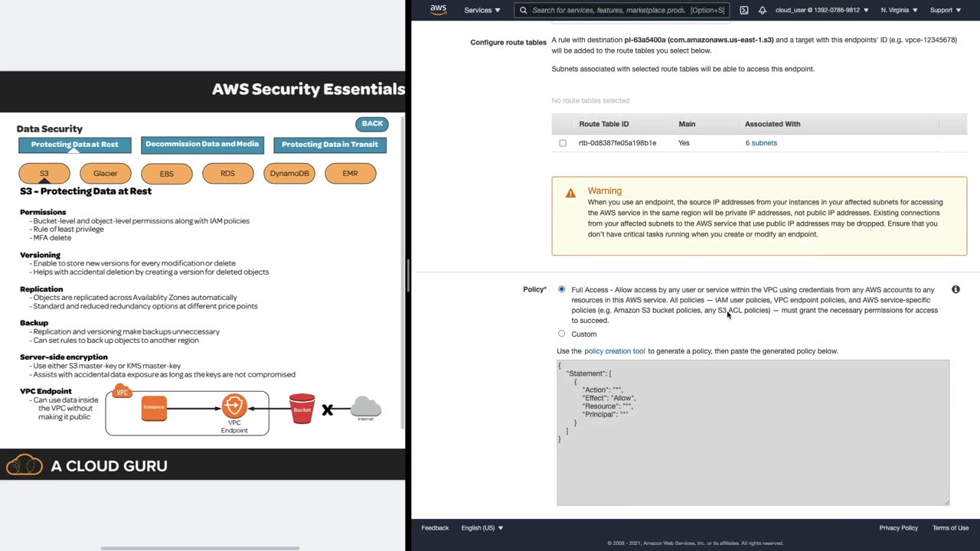The width and height of the screenshot is (980, 551).
Task: Select the Glacier storage pill
Action: (x=106, y=174)
